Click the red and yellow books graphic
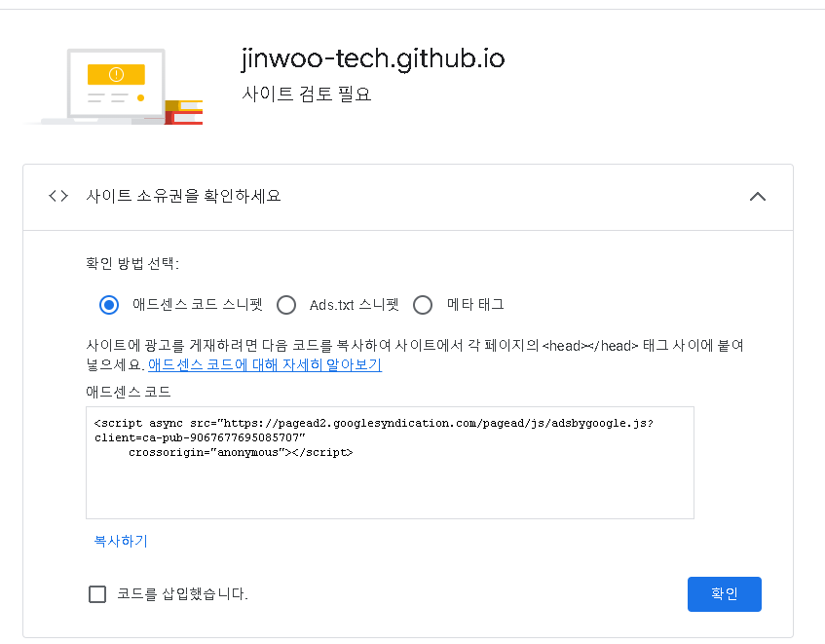The width and height of the screenshot is (825, 644). [x=184, y=112]
